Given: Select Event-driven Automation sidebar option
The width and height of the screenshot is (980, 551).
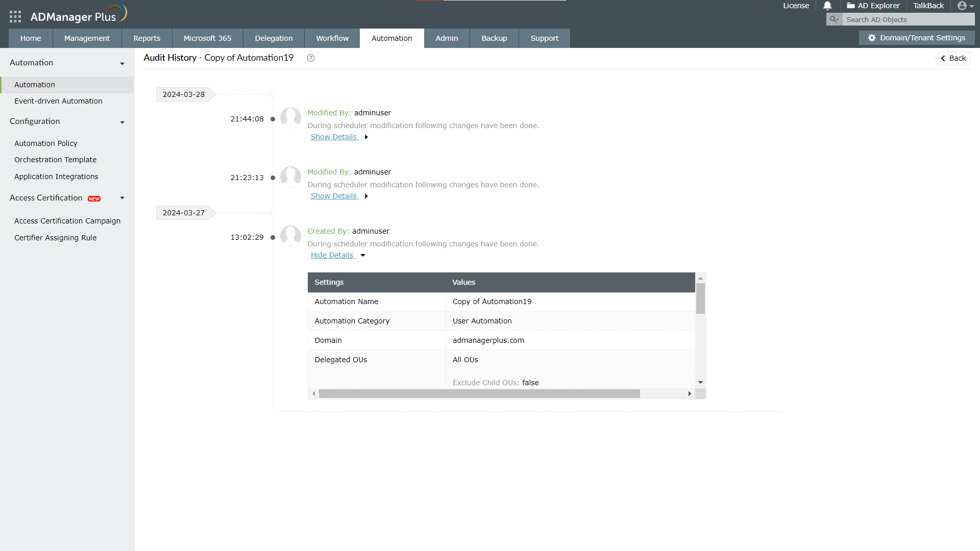Looking at the screenshot, I should [x=59, y=101].
